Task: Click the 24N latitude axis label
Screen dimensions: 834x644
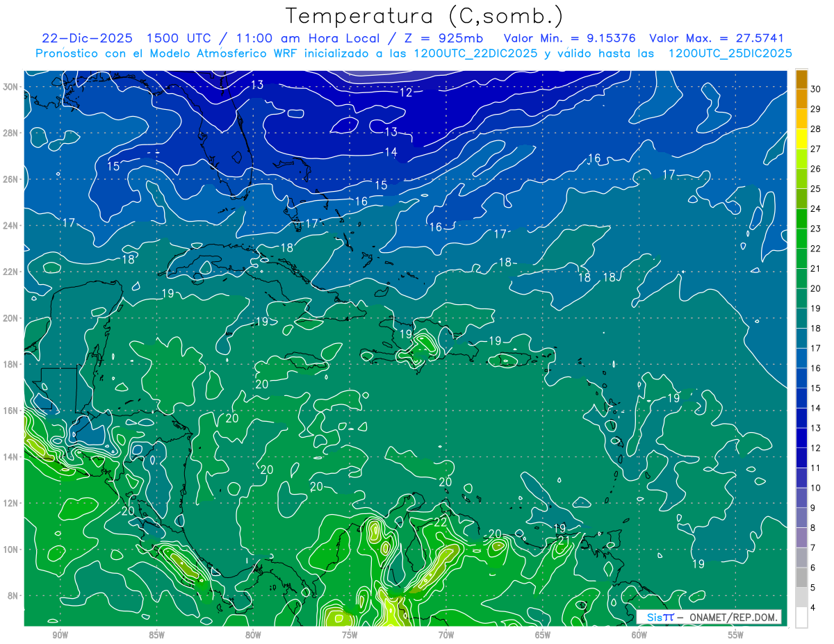Action: tap(10, 225)
